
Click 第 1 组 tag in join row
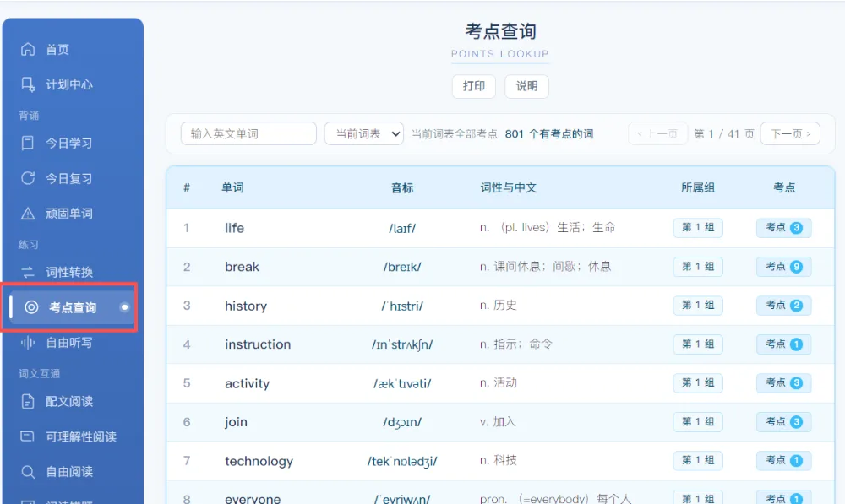pyautogui.click(x=698, y=421)
